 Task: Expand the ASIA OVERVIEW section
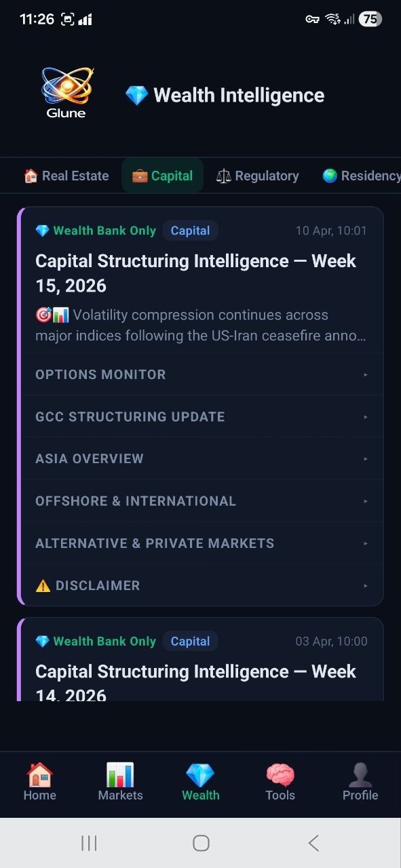(x=201, y=458)
